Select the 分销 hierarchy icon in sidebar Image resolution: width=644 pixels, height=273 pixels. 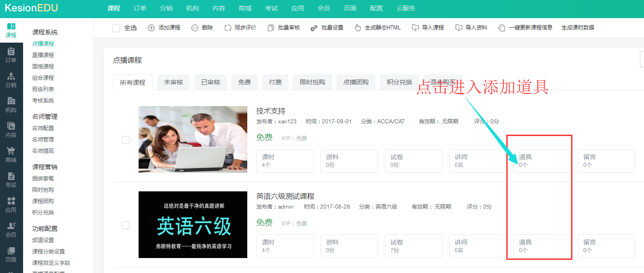[x=11, y=76]
